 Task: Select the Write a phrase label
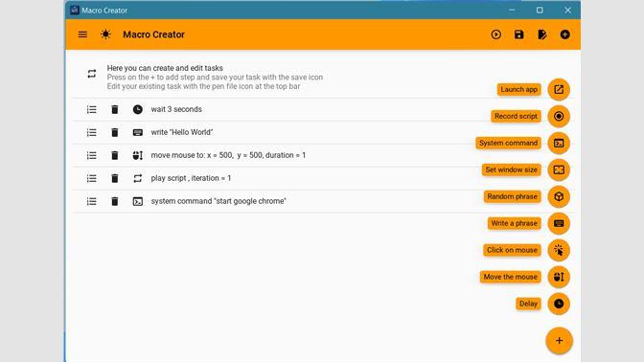[x=514, y=223]
